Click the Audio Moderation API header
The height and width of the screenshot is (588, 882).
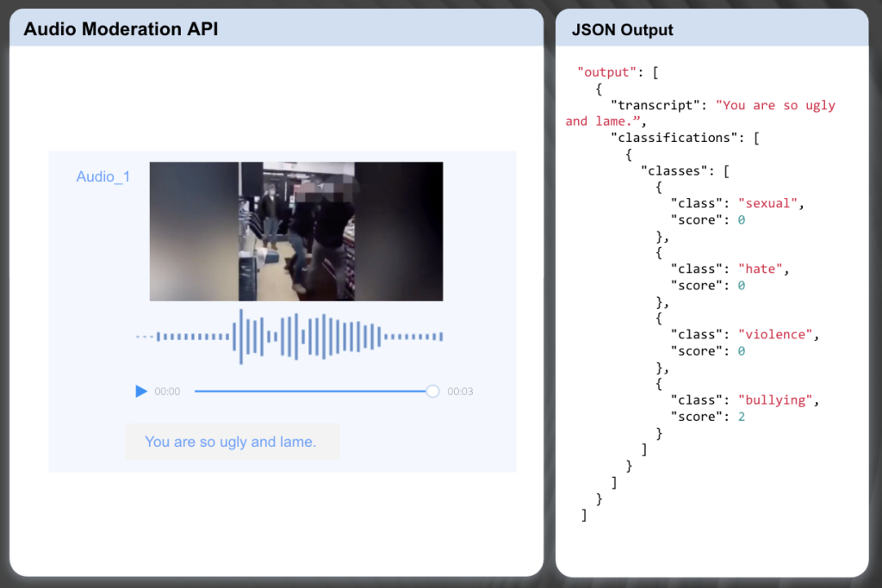coord(121,28)
